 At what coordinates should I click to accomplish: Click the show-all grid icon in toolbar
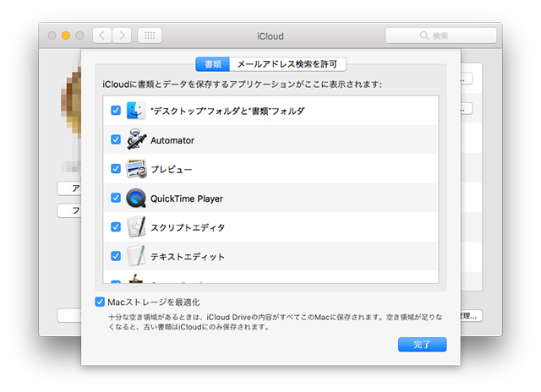coord(150,35)
